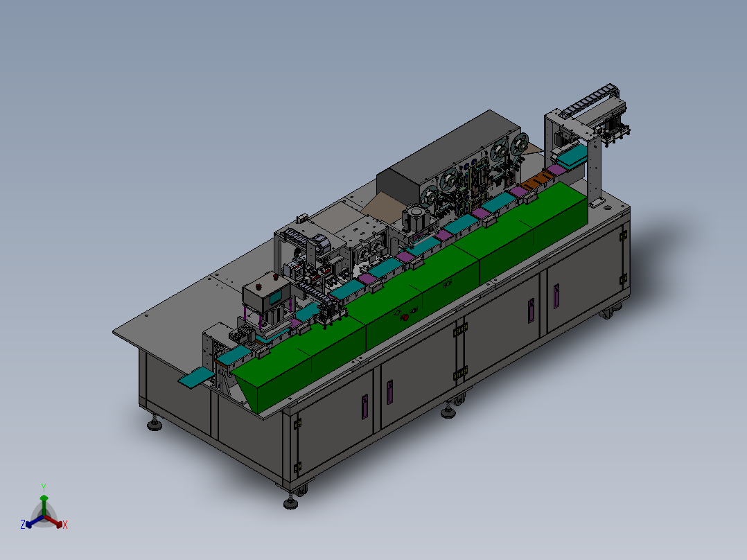The width and height of the screenshot is (747, 560).
Task: Select the drag chain cable carrier on the gantry
Action: 590,100
